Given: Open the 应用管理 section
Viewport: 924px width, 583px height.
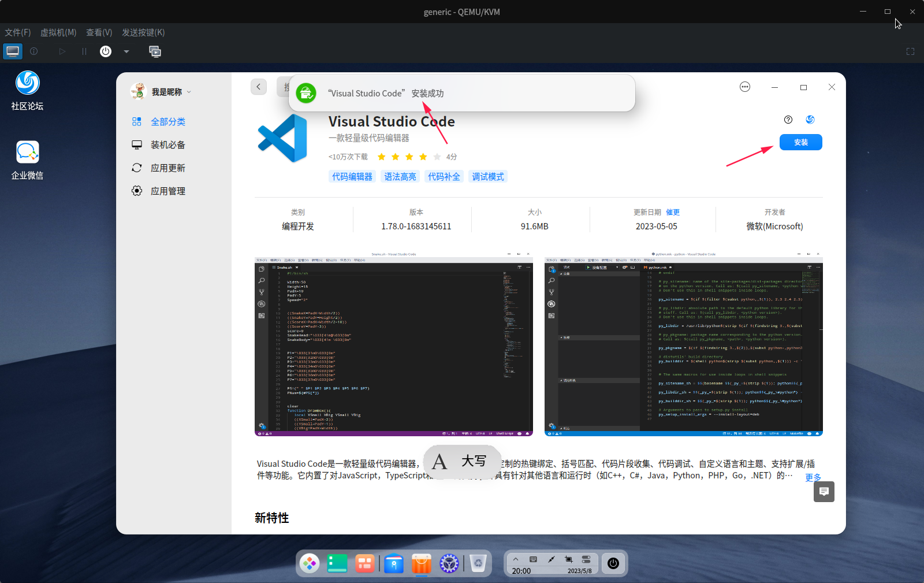Looking at the screenshot, I should pyautogui.click(x=137, y=191).
